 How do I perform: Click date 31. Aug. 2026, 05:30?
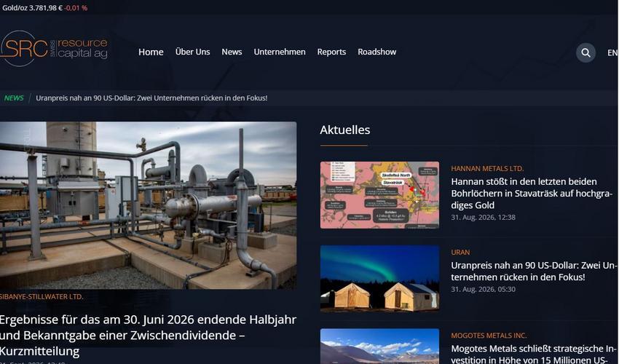pyautogui.click(x=484, y=290)
